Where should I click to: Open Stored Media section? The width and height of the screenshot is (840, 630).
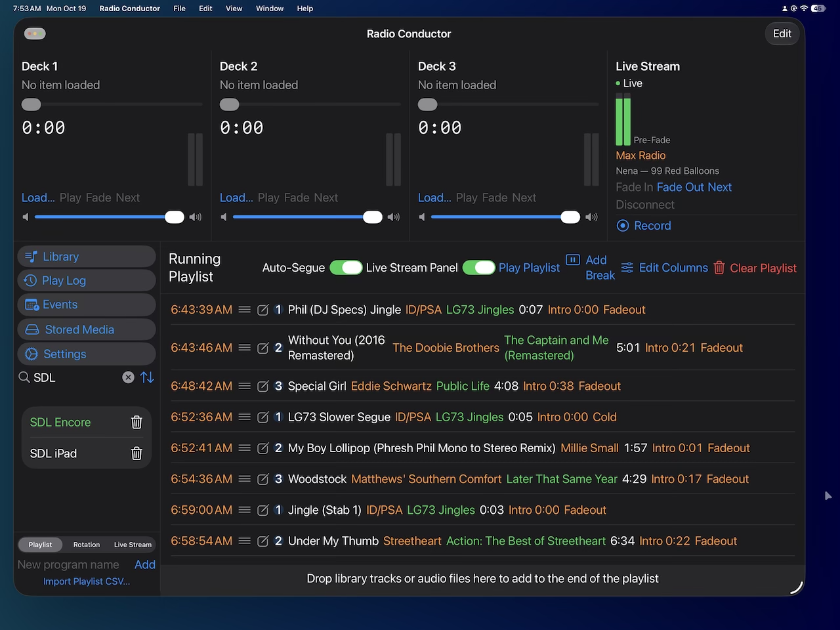[87, 329]
